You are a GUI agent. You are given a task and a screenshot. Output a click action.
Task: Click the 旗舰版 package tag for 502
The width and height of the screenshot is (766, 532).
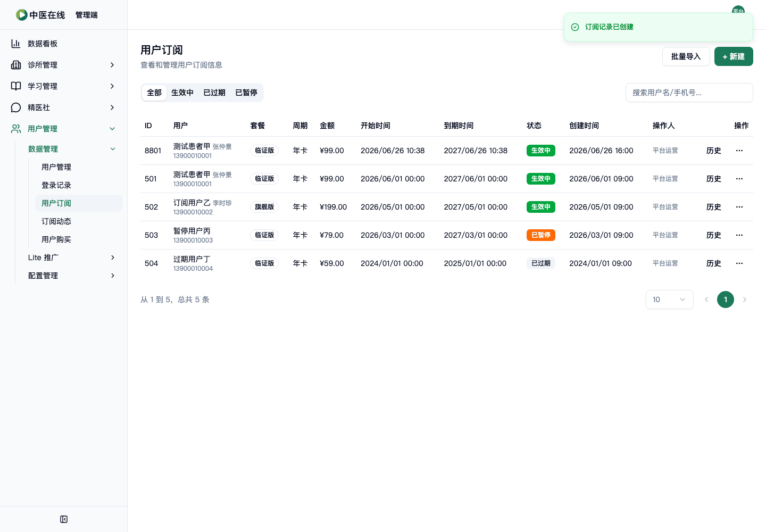(264, 207)
